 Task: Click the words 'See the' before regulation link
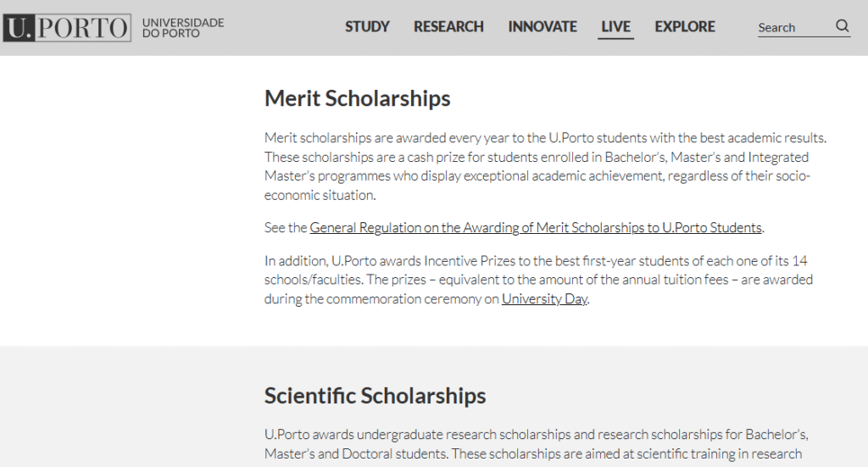(x=285, y=227)
